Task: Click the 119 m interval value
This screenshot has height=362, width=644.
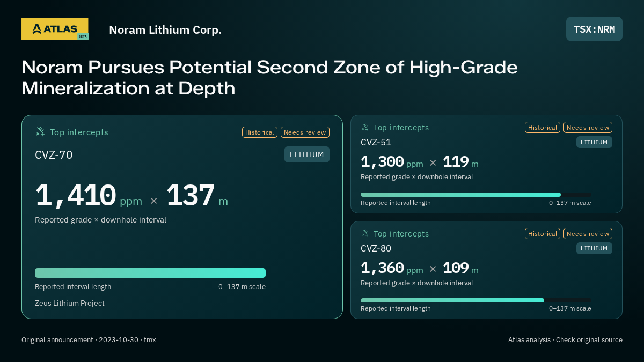Action: (x=460, y=162)
